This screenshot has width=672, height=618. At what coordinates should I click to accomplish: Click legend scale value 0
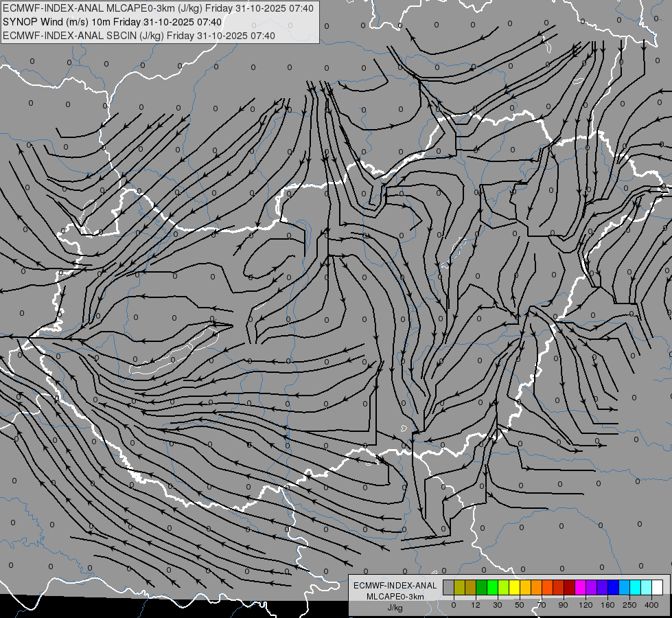454,605
